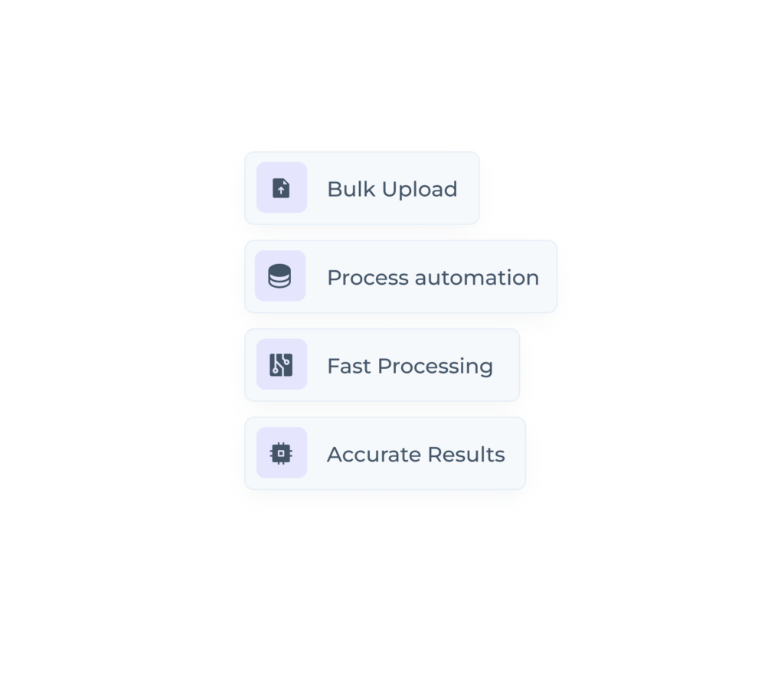This screenshot has width=784, height=682.
Task: Click the topmost feature card
Action: [x=361, y=188]
